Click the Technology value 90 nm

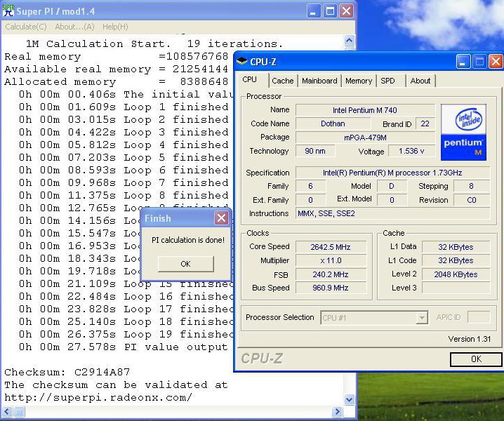(314, 151)
